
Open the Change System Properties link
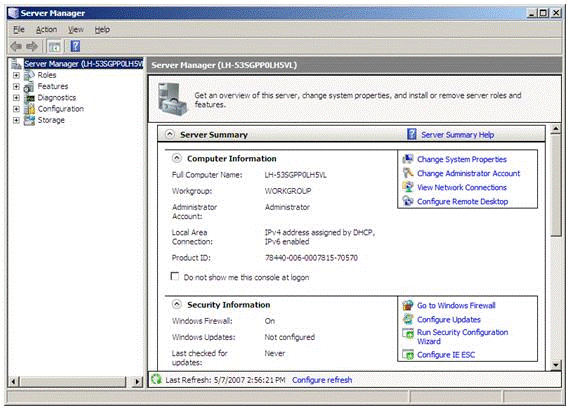point(462,159)
